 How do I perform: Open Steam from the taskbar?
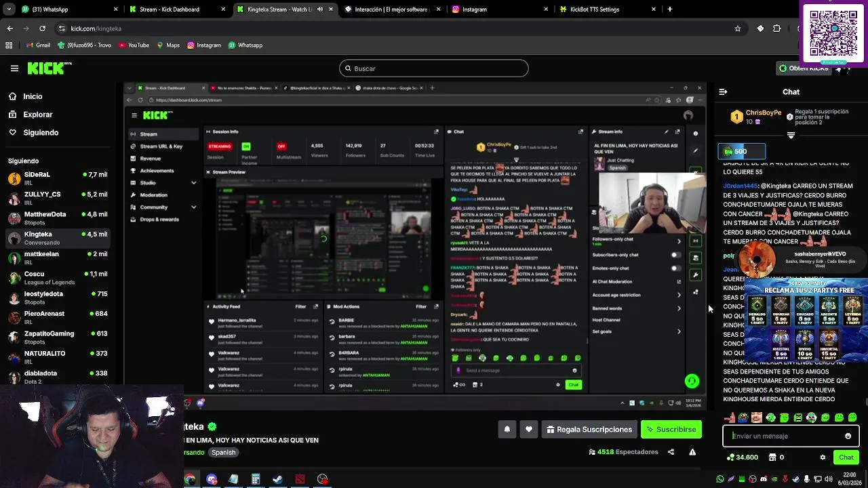click(277, 479)
